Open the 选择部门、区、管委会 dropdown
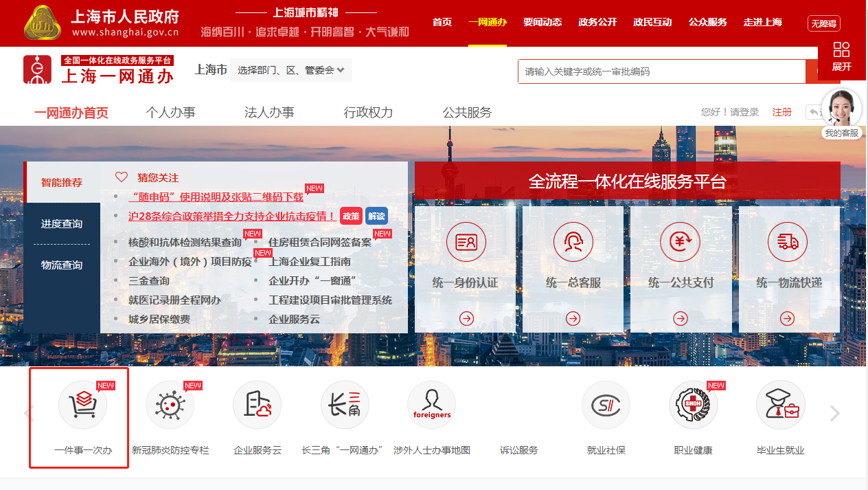This screenshot has height=490, width=868. point(290,69)
